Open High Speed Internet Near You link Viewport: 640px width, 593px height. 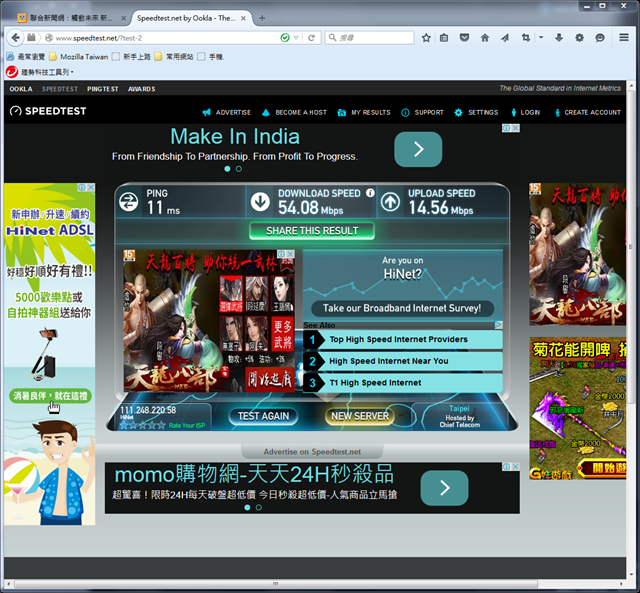pyautogui.click(x=402, y=361)
